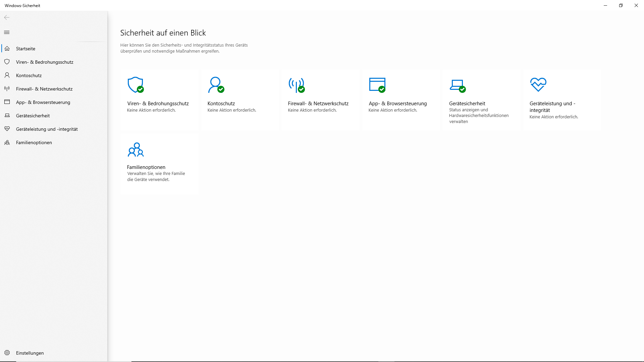Viewport: 644px width, 362px height.
Task: Open the App- & Browsersteuerung window tile icon
Action: pos(377,85)
